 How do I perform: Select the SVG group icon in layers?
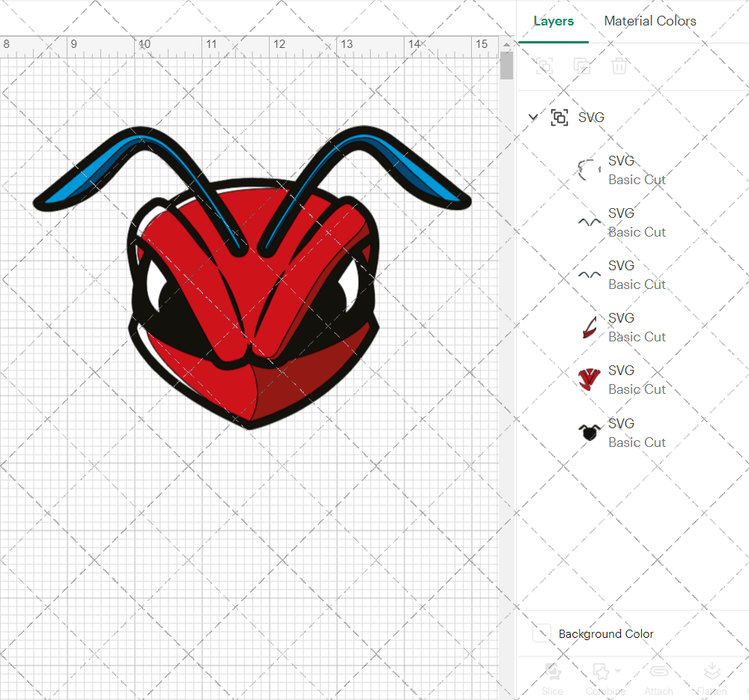pos(560,118)
